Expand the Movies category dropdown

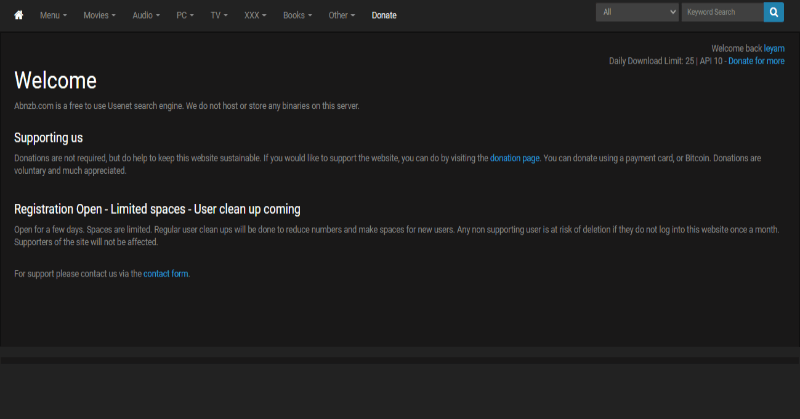point(99,16)
